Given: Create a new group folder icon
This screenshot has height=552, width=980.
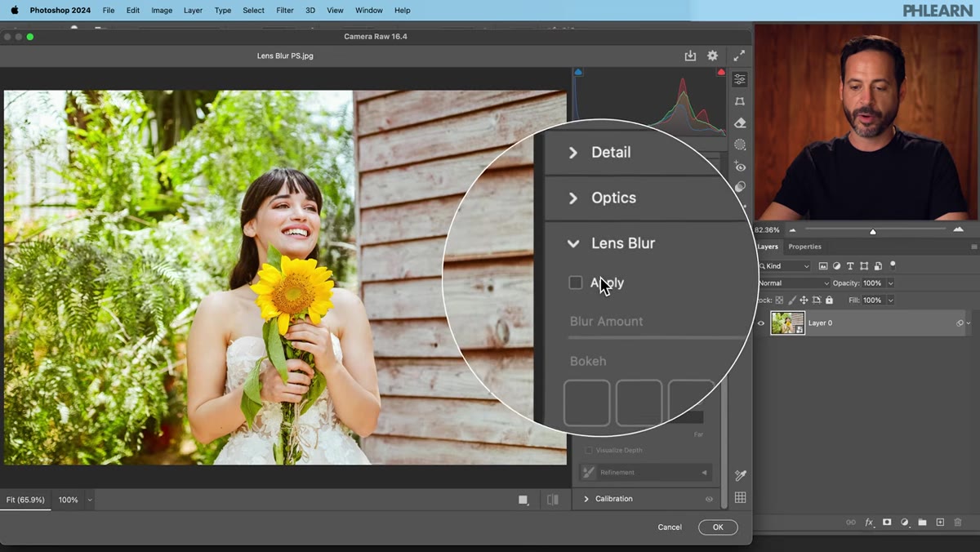Looking at the screenshot, I should tap(922, 522).
